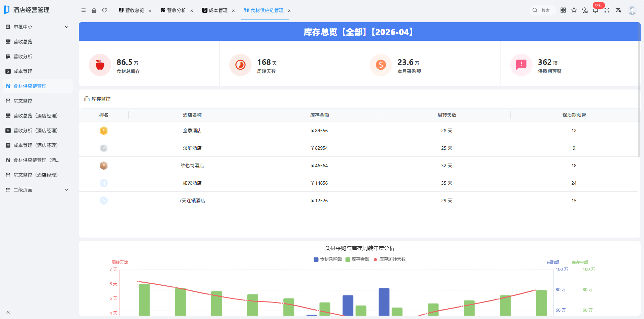This screenshot has height=319, width=644.
Task: Select the 食材供应链管理 tab
Action: coord(264,10)
